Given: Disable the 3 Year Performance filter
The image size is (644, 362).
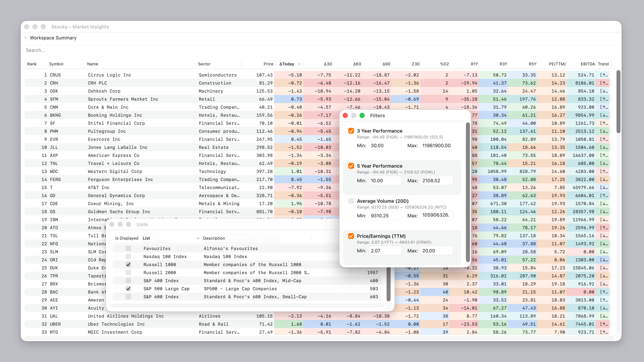Looking at the screenshot, I should [351, 131].
